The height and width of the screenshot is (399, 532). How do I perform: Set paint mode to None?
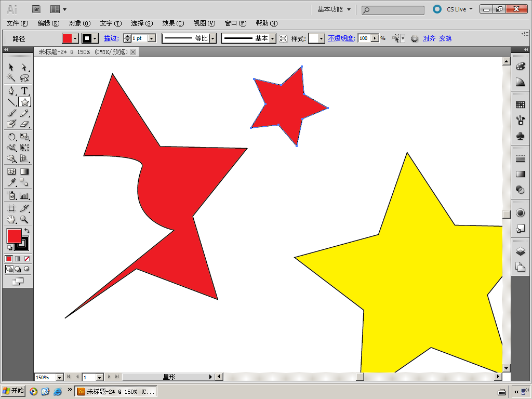[x=27, y=259]
